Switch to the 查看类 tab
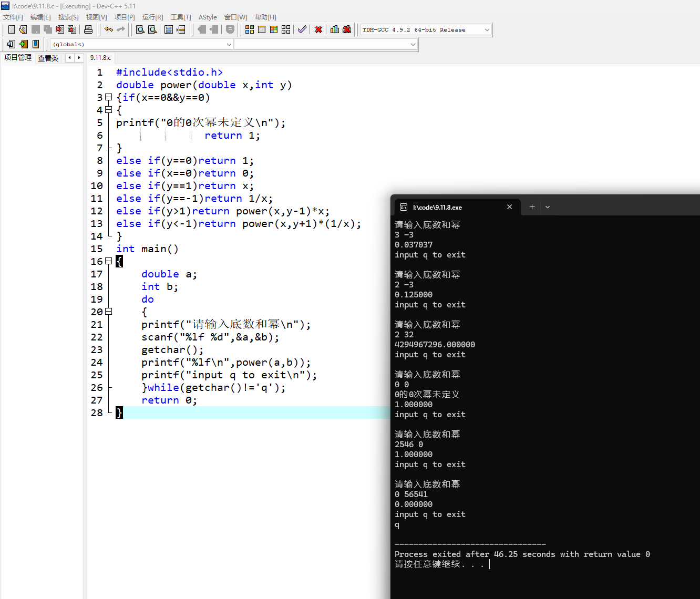The height and width of the screenshot is (599, 700). tap(48, 58)
